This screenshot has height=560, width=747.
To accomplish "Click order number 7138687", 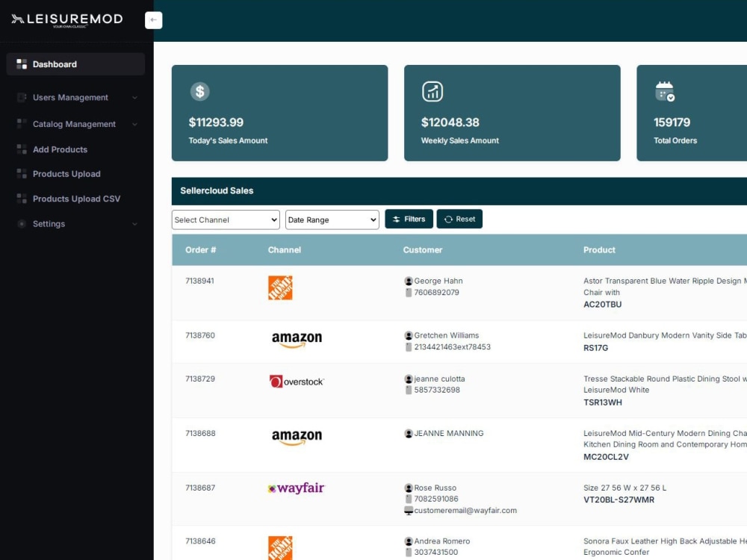I will click(x=200, y=488).
